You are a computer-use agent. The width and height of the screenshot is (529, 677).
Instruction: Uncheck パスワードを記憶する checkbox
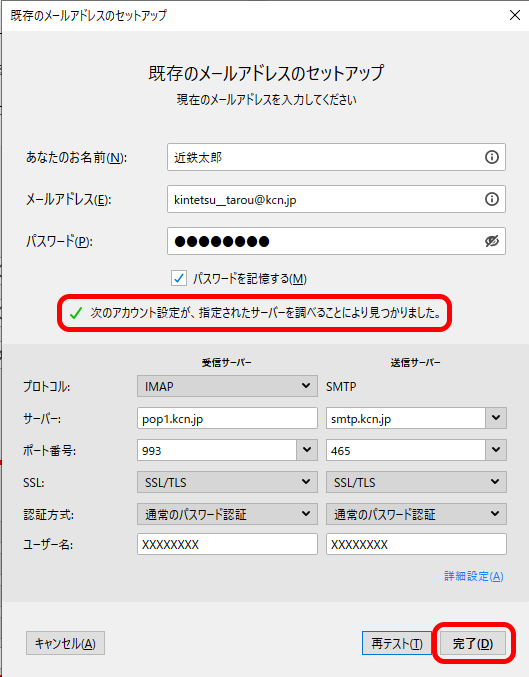click(x=179, y=278)
